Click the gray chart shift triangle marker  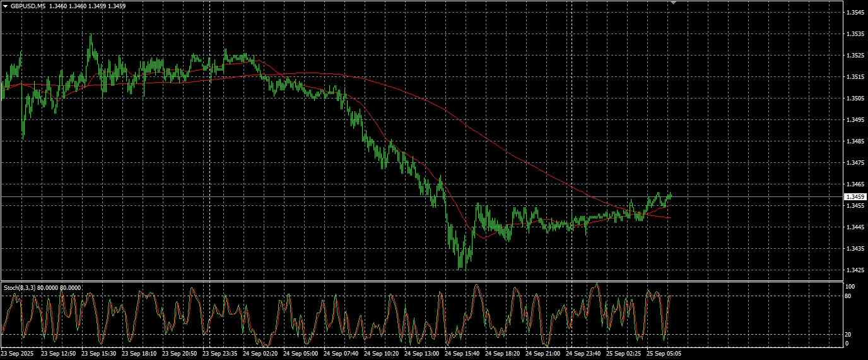(673, 3)
